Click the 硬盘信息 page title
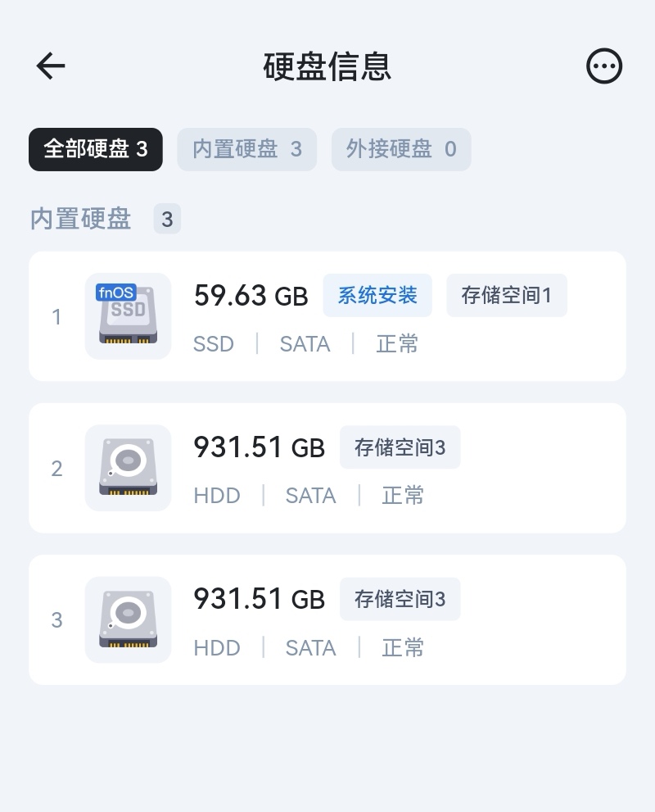 [x=327, y=66]
